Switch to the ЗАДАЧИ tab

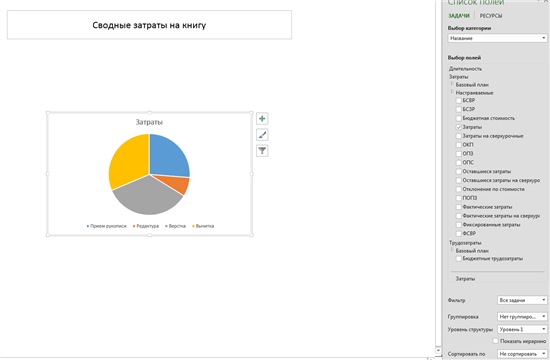[458, 16]
